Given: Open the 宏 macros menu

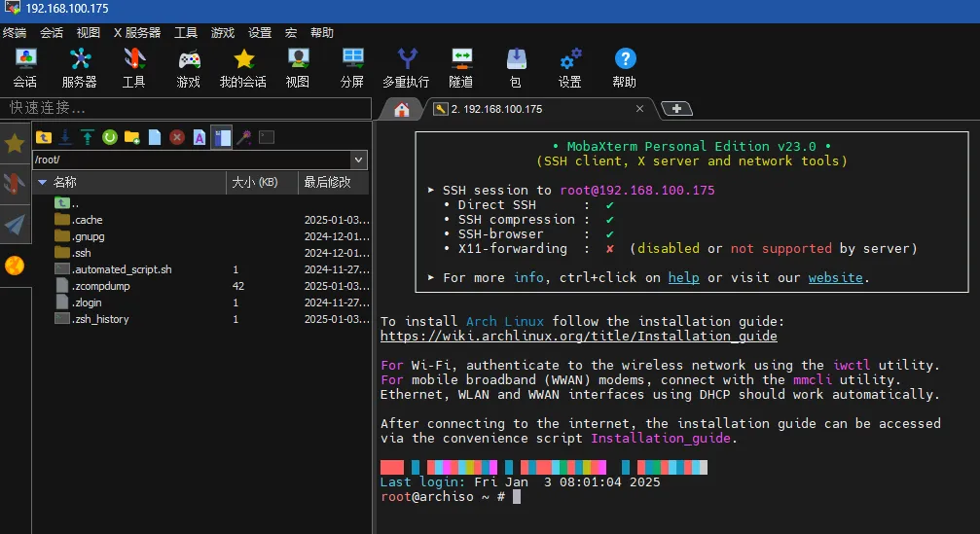Looking at the screenshot, I should pos(291,32).
